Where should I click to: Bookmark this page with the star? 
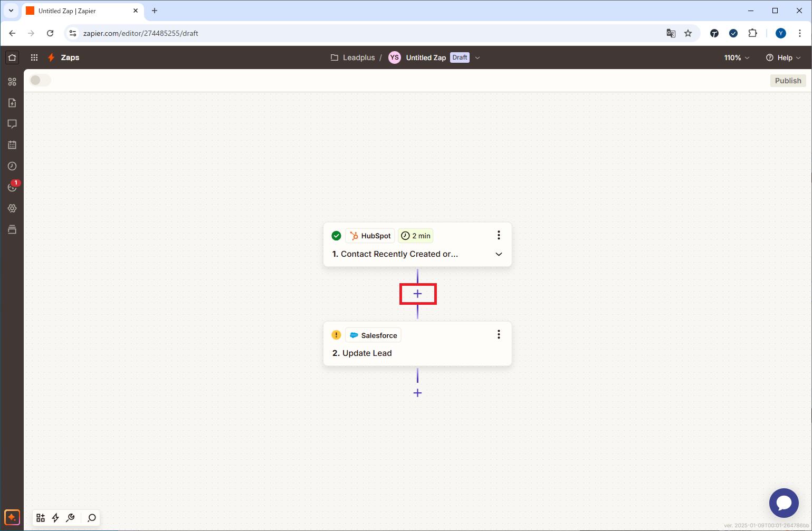[x=688, y=33]
